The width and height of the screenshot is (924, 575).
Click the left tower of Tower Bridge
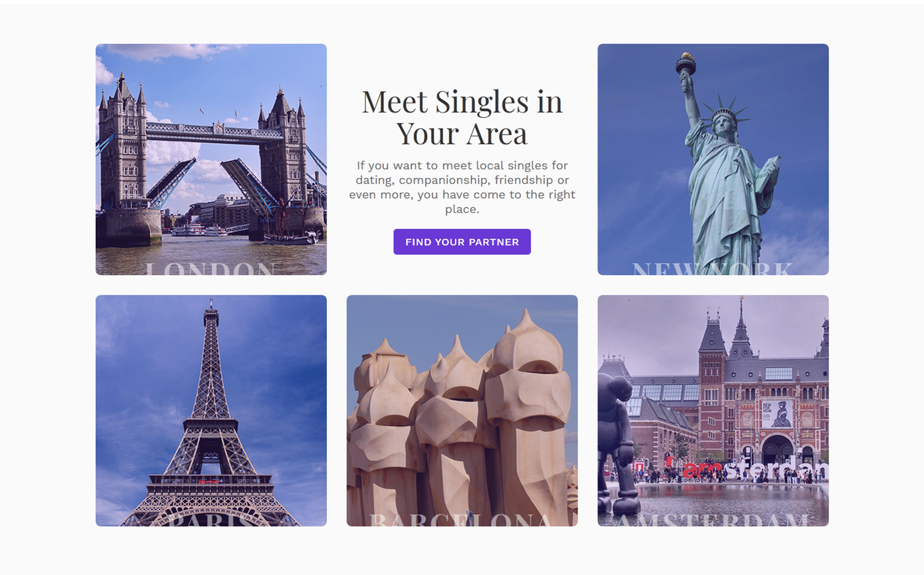(123, 144)
